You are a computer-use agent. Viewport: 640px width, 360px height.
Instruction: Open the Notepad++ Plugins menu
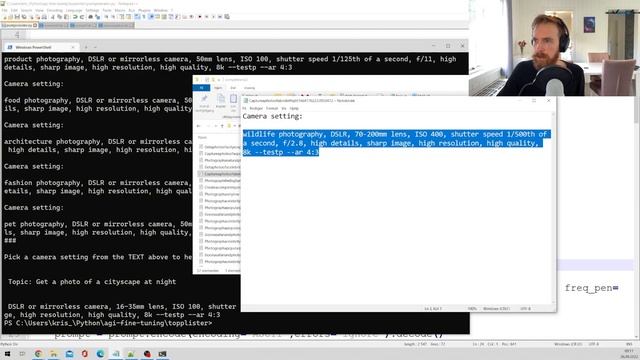(x=144, y=10)
